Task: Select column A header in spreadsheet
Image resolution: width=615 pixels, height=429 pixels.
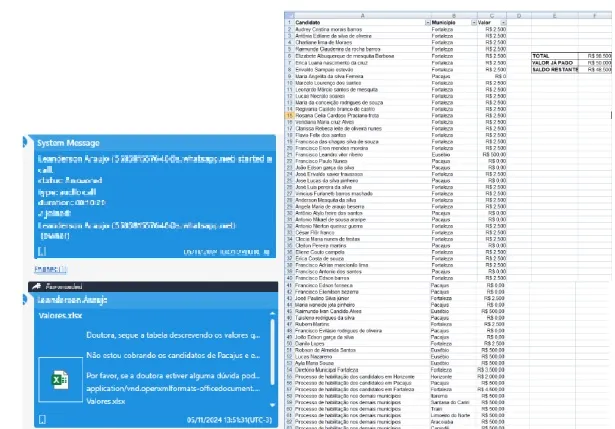Action: 362,16
